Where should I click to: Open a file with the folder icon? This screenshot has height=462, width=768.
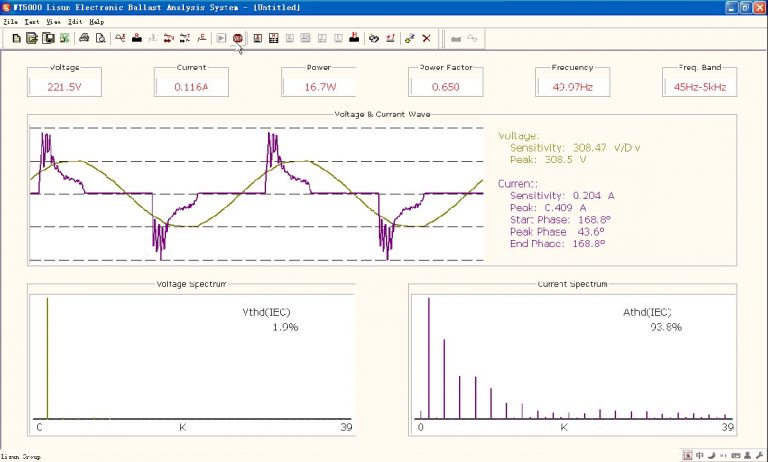(x=32, y=38)
